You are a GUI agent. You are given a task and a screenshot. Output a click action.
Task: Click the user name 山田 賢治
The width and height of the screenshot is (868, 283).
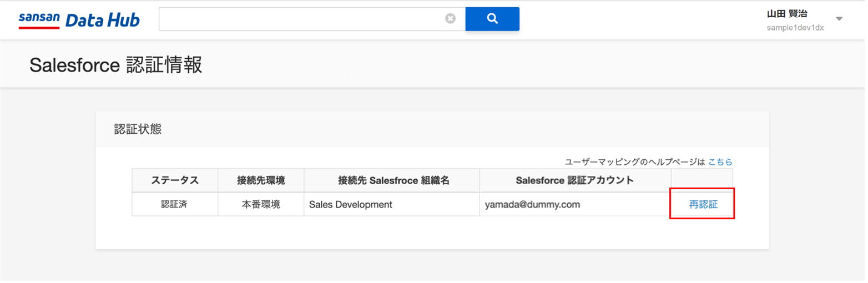(x=787, y=14)
